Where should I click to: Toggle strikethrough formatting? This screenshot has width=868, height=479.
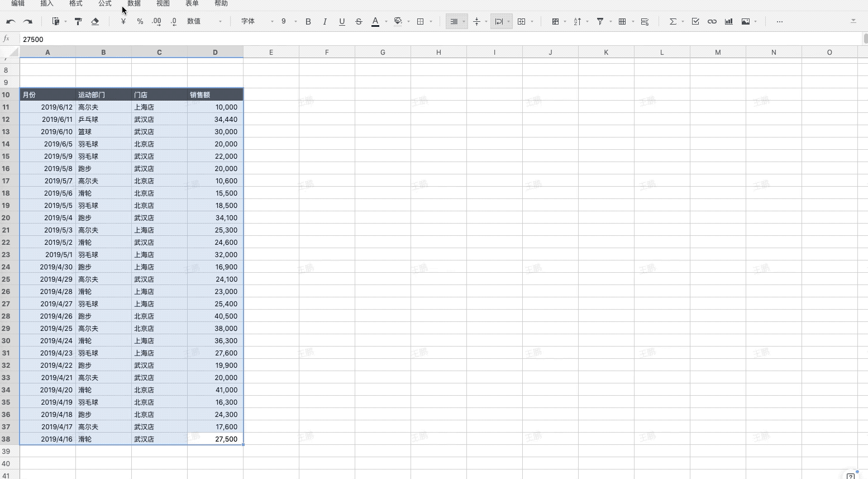click(x=359, y=22)
